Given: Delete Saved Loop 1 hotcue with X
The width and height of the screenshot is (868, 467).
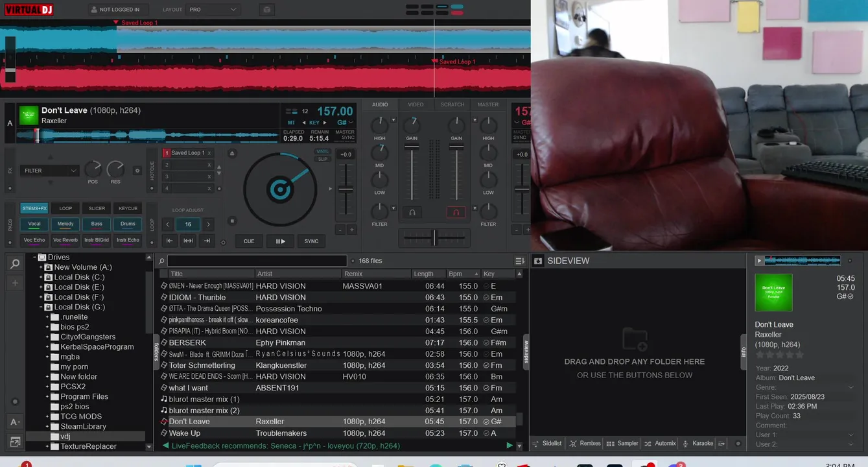Looking at the screenshot, I should pyautogui.click(x=209, y=153).
